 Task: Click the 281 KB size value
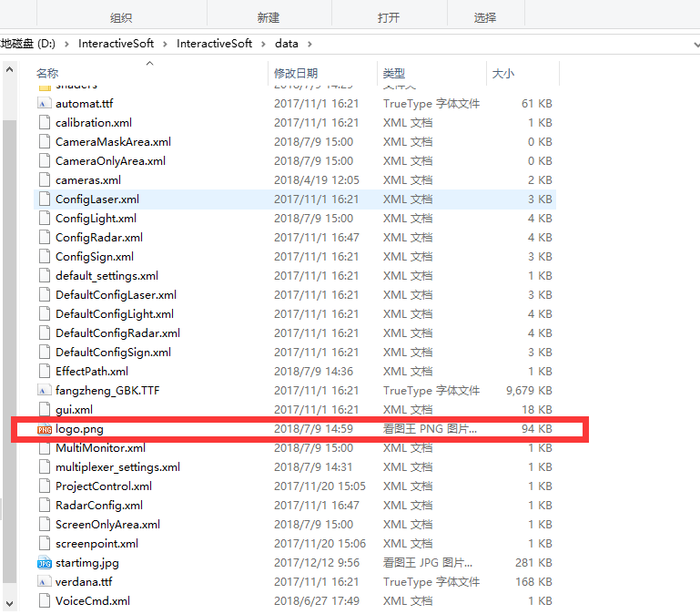pos(534,563)
